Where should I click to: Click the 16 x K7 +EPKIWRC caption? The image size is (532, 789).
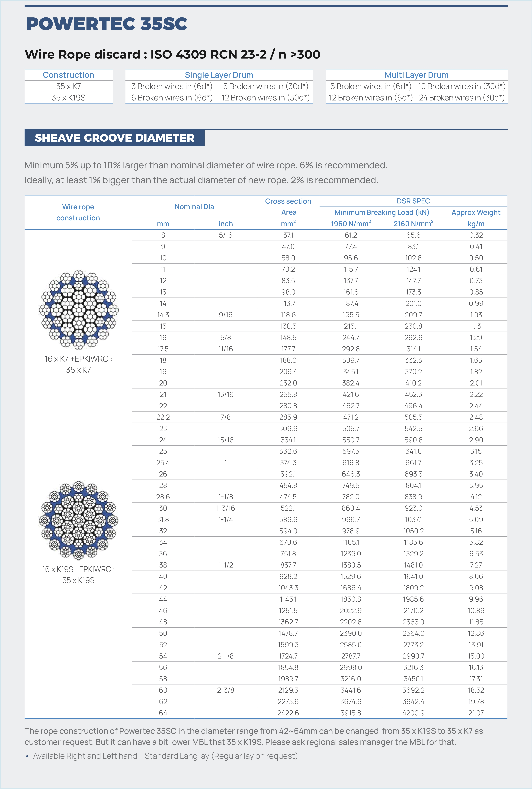tap(78, 359)
